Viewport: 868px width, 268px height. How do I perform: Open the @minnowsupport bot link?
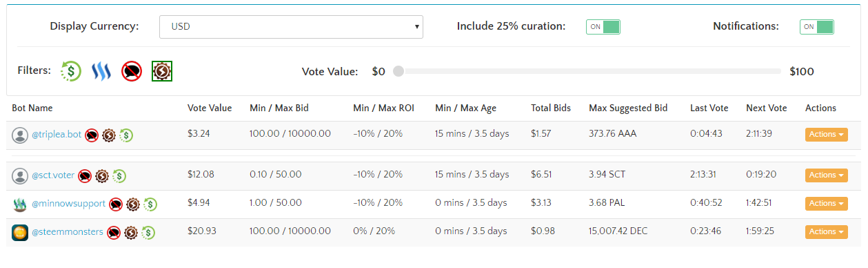pos(68,204)
